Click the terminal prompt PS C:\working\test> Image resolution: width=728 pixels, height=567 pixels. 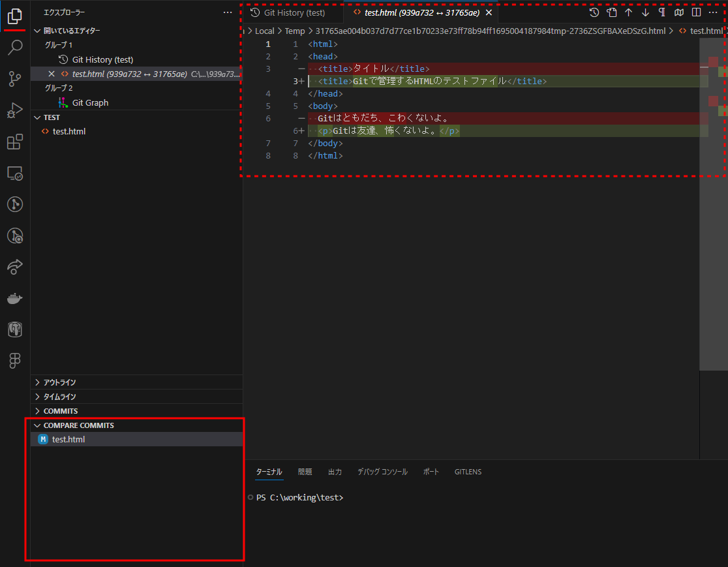299,497
